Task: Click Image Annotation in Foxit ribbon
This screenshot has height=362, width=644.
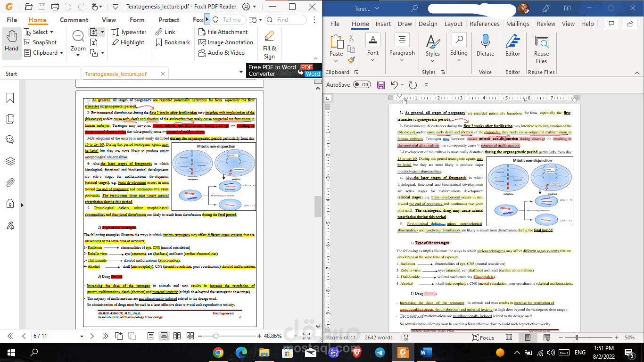Action: [x=225, y=42]
